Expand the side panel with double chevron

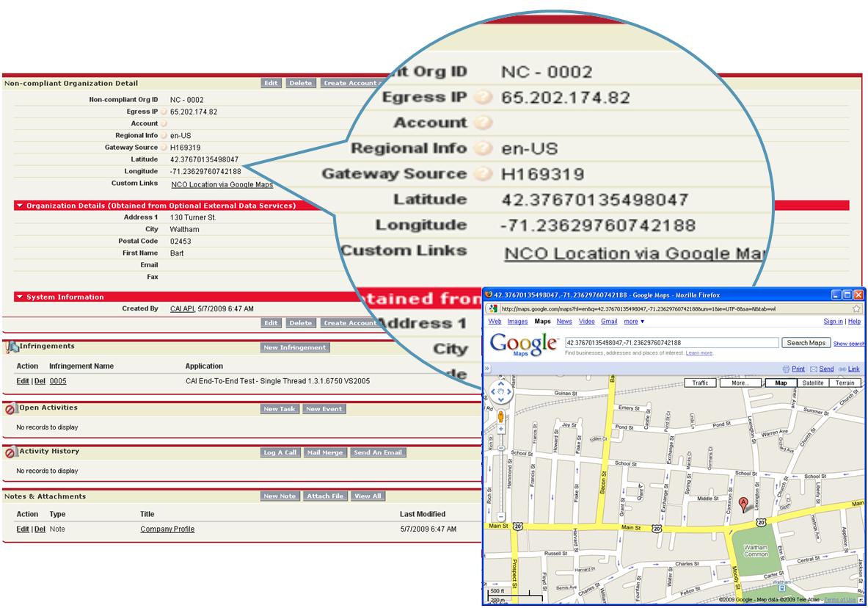pos(487,369)
